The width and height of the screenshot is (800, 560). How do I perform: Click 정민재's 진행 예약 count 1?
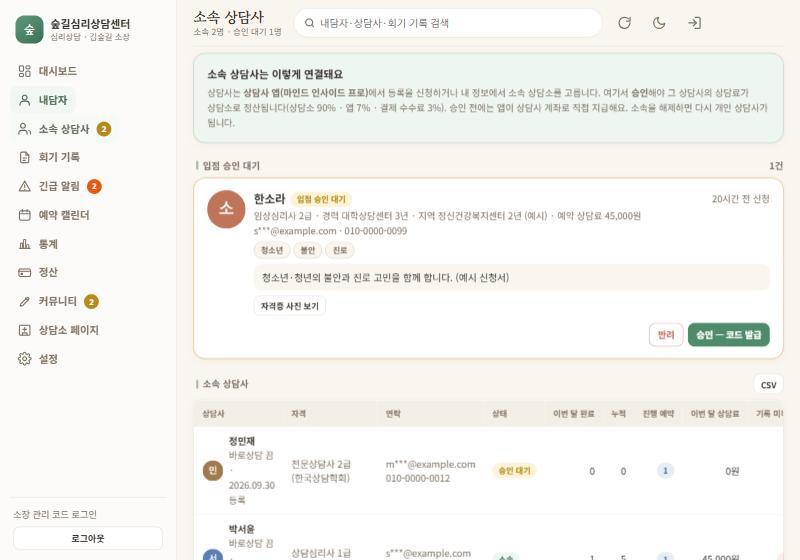pyautogui.click(x=665, y=470)
